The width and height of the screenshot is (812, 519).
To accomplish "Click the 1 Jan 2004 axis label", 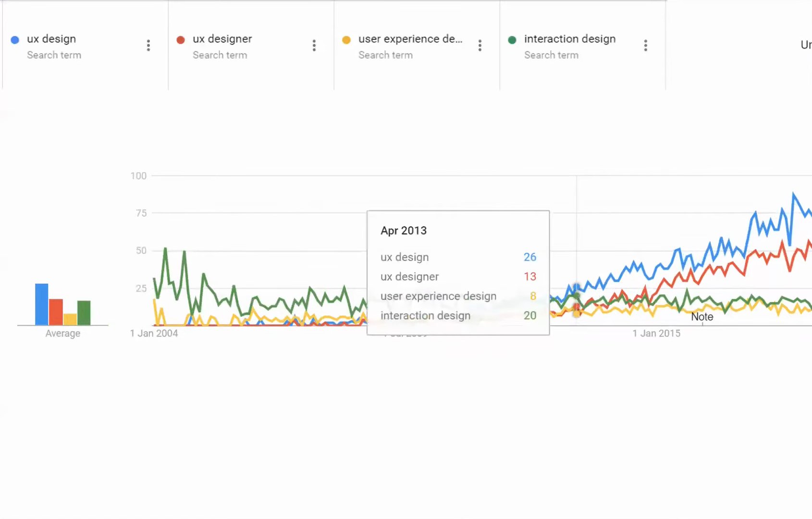I will pyautogui.click(x=154, y=334).
